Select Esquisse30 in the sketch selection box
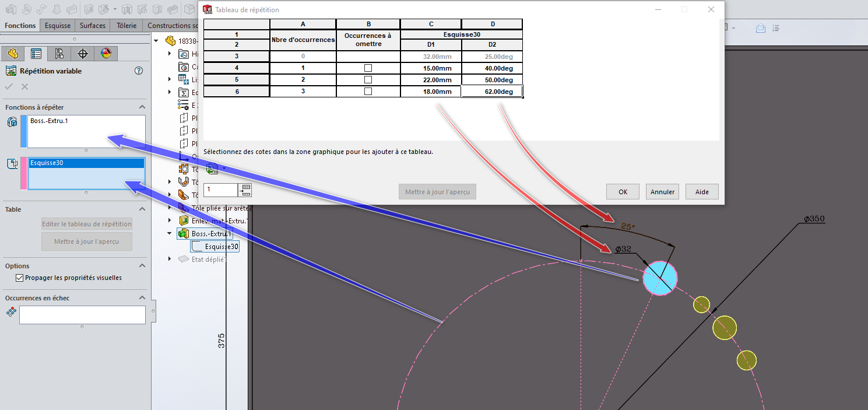The height and width of the screenshot is (410, 868). point(86,163)
